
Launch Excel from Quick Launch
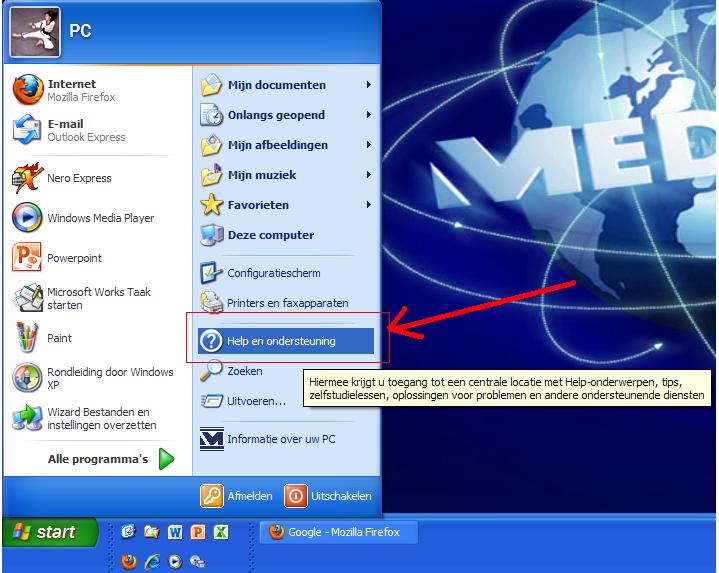coord(221,532)
